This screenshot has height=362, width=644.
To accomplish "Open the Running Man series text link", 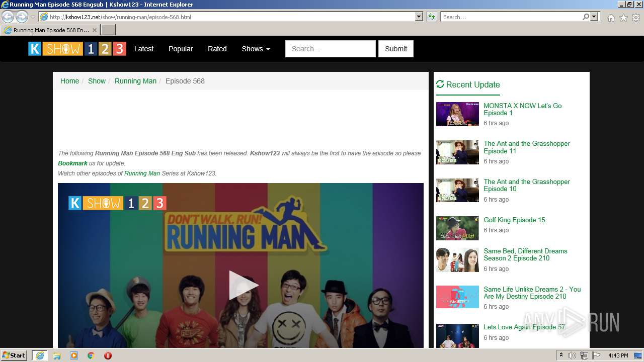I will pyautogui.click(x=142, y=173).
